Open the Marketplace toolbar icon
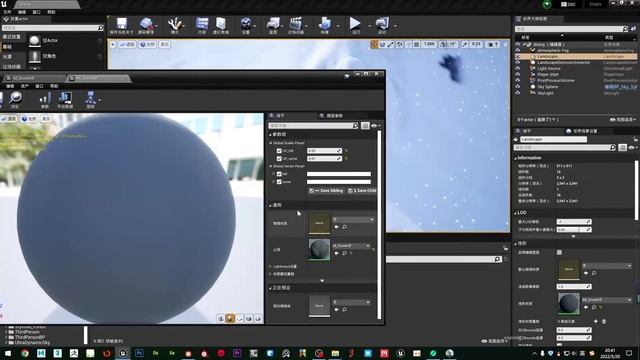The width and height of the screenshot is (640, 360). pos(221,24)
